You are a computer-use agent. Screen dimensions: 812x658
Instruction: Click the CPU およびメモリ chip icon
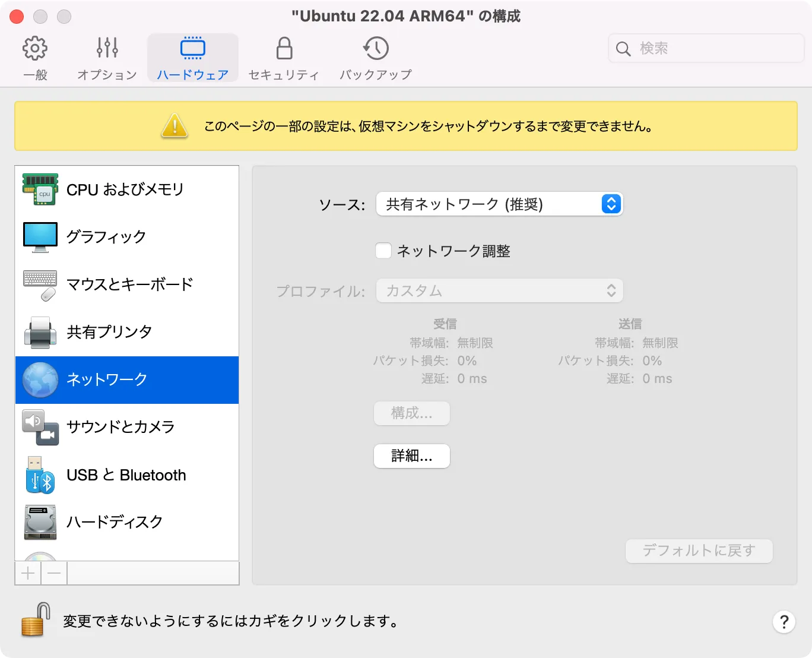click(40, 189)
